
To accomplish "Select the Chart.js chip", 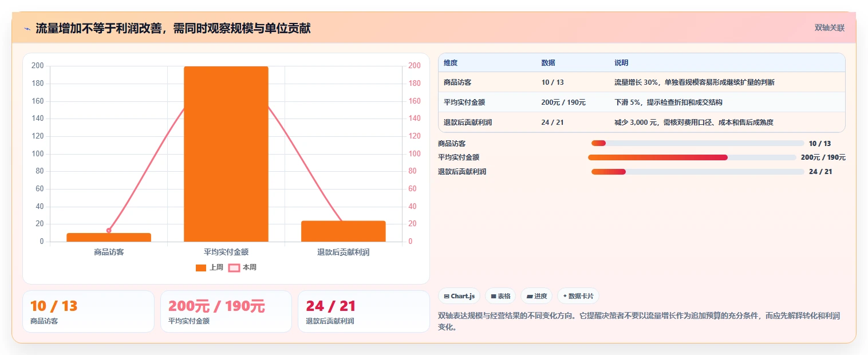I will point(459,296).
